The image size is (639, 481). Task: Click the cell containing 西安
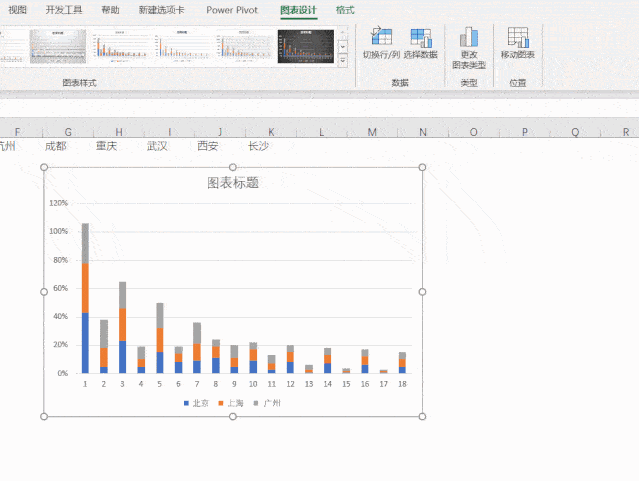pos(220,146)
